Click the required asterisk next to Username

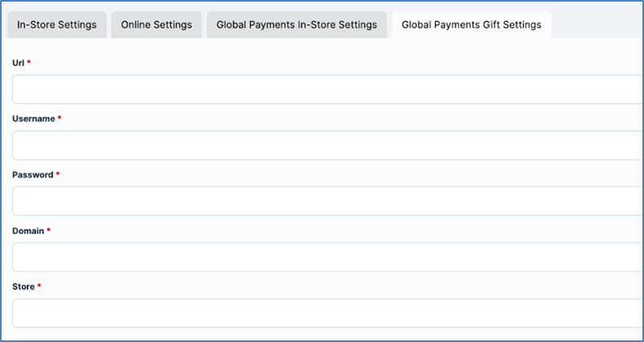60,118
